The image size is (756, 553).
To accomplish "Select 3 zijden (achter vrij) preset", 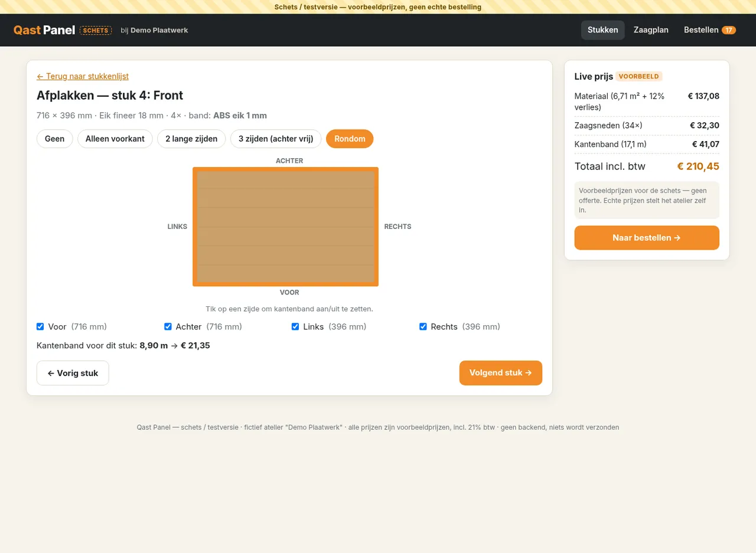I will 276,139.
